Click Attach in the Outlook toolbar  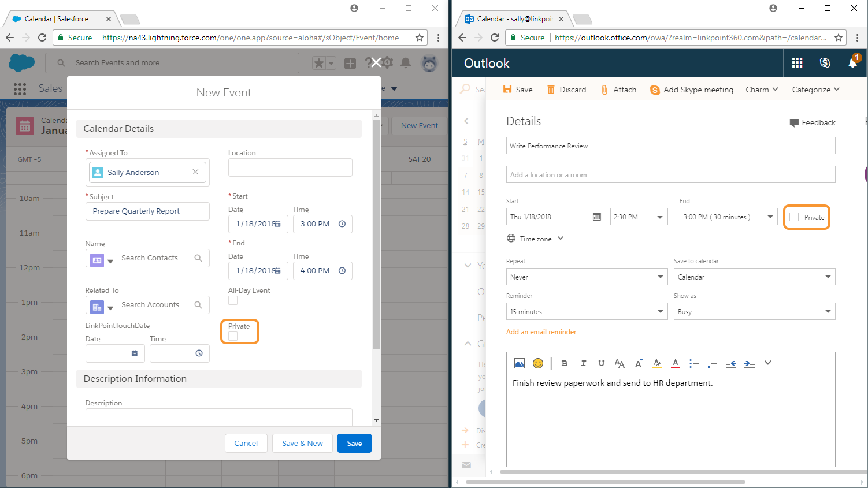618,90
